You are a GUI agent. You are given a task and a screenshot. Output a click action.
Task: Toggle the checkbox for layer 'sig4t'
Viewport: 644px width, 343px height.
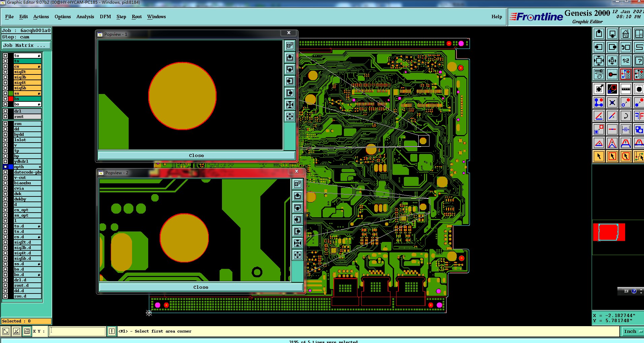5,83
